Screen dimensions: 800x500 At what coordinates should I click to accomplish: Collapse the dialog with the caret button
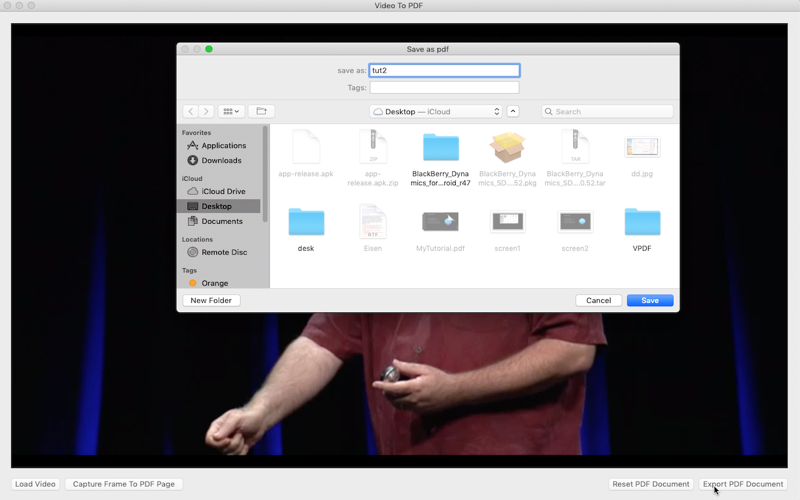[x=513, y=111]
